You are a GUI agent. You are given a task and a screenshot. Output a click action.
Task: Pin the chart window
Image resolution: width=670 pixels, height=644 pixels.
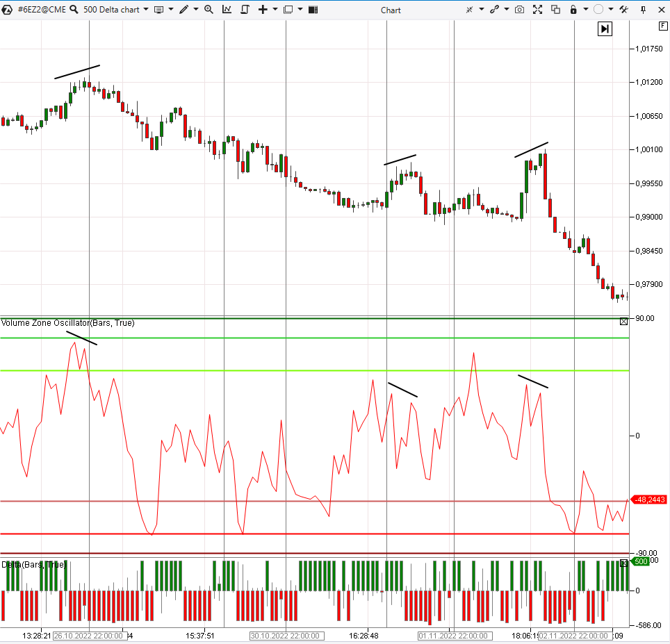643,10
